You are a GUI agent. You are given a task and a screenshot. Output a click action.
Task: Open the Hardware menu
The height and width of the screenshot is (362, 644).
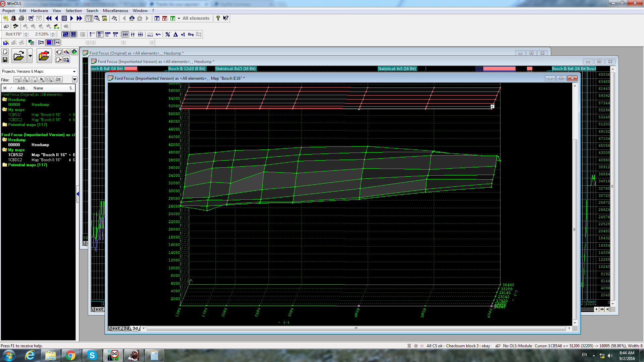[39, 11]
